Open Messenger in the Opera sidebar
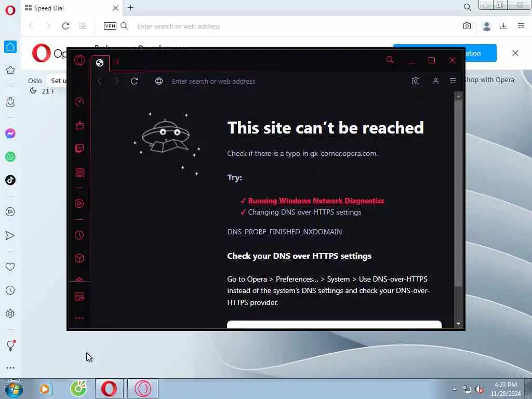Viewport: 532px width, 399px height. pos(10,134)
